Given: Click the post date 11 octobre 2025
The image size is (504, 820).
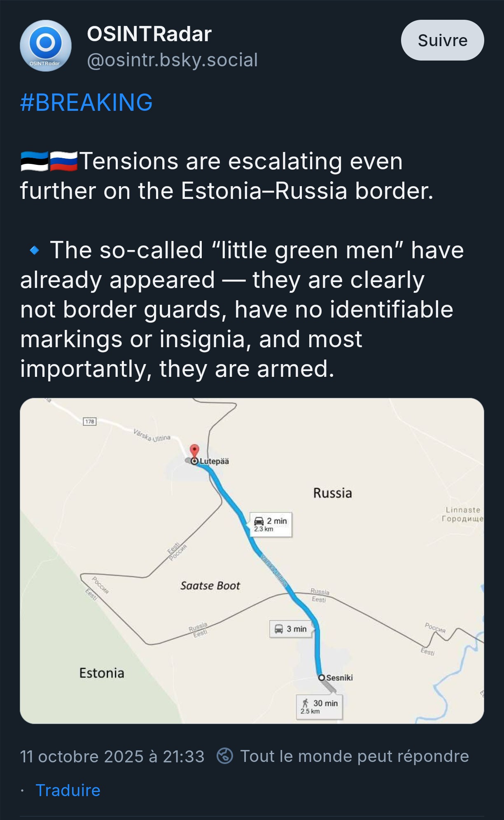Looking at the screenshot, I should [x=112, y=757].
